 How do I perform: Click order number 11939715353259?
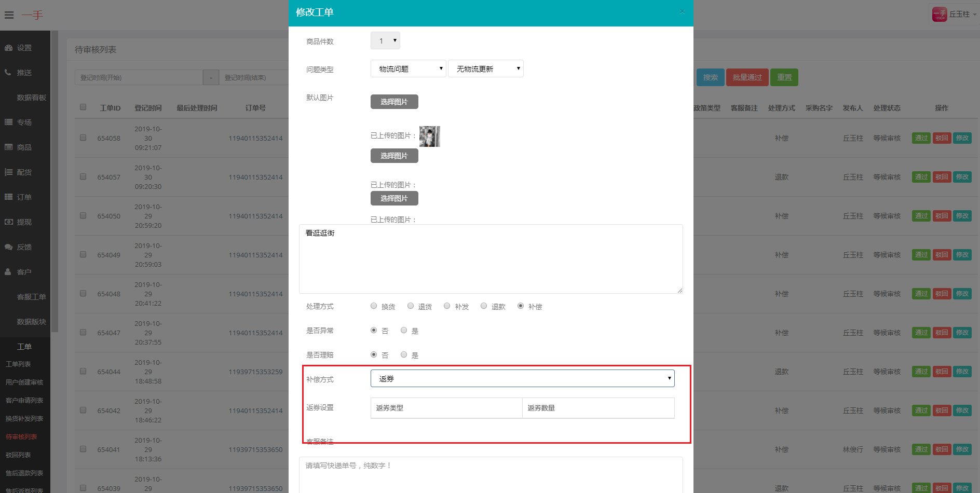click(x=255, y=372)
